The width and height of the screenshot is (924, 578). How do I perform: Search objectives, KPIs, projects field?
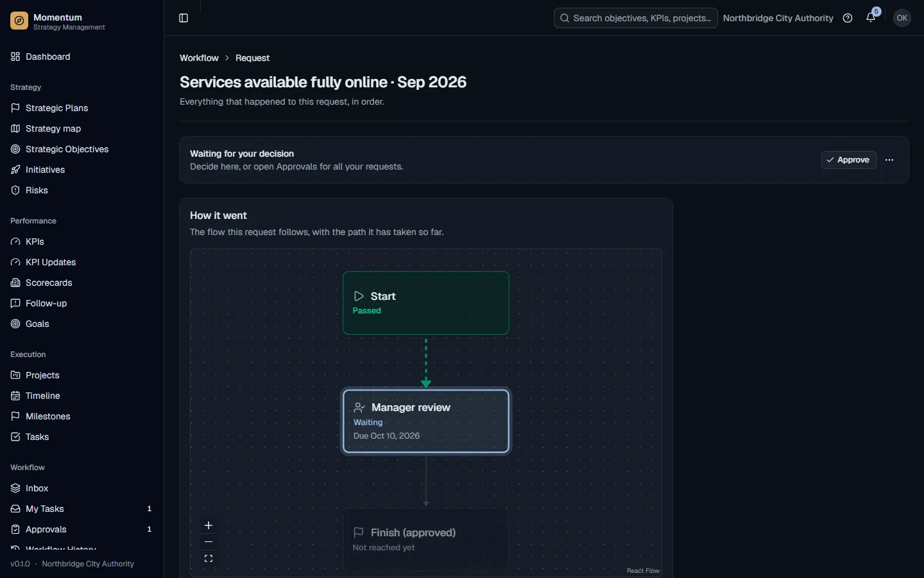click(635, 18)
